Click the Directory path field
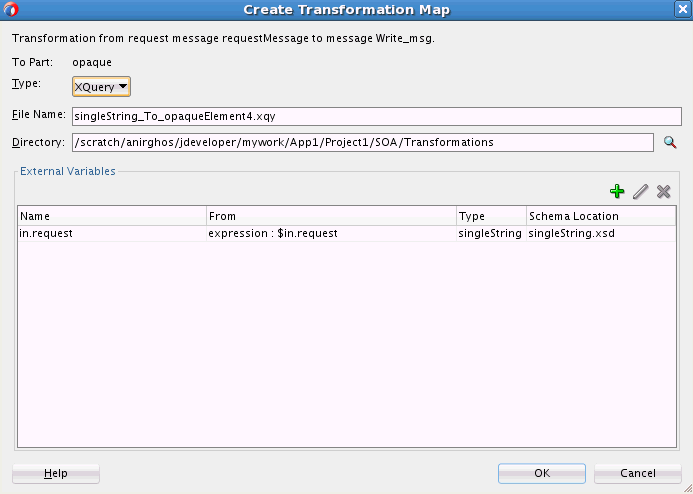Screen dimensions: 693x494 click(362, 142)
